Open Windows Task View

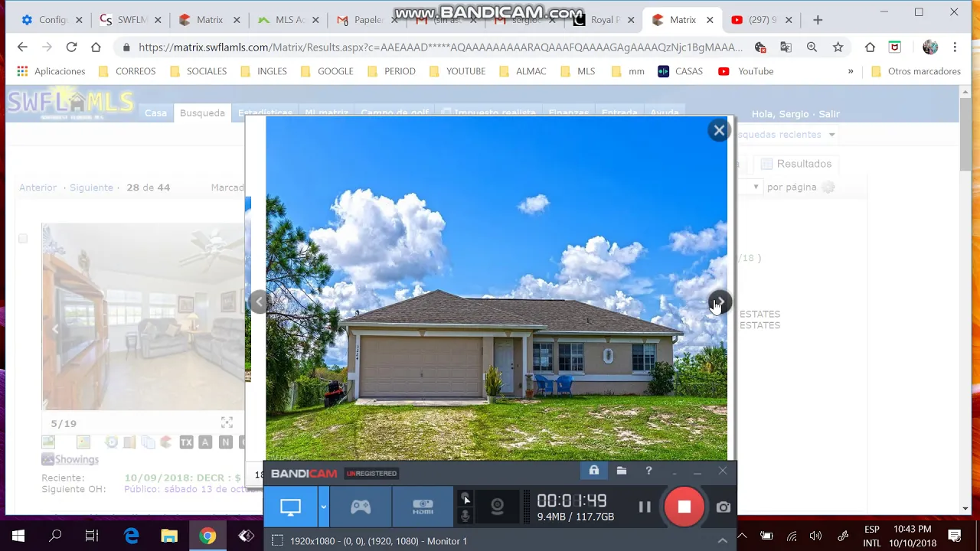(92, 536)
